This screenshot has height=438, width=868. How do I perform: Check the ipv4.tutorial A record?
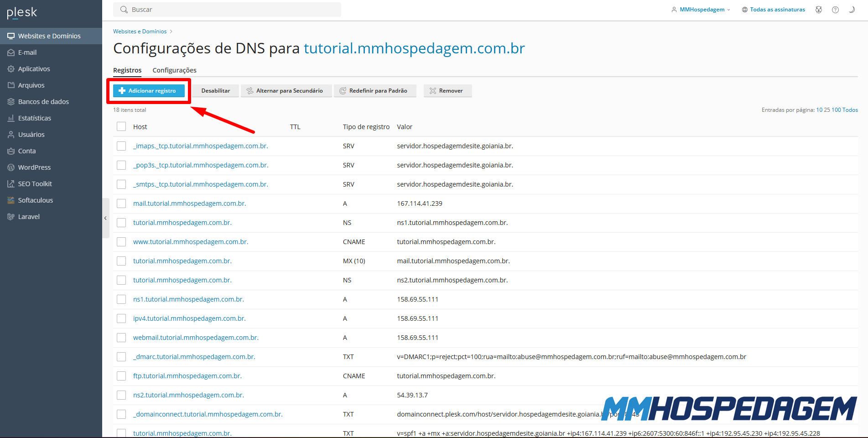121,318
